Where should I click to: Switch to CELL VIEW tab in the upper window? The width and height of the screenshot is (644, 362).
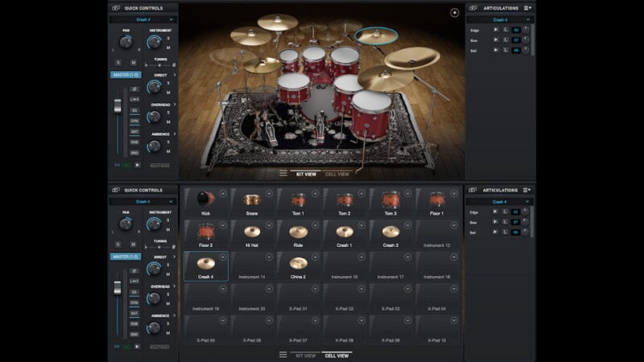click(337, 174)
